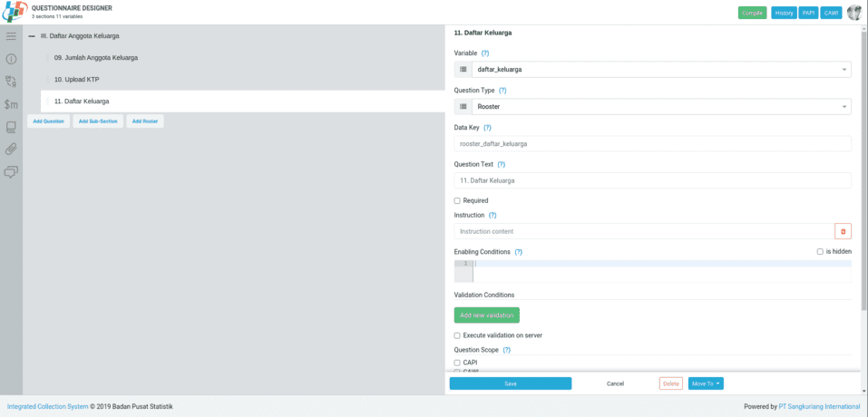Open Data Key help (?) tooltip
The width and height of the screenshot is (868, 417).
(487, 127)
